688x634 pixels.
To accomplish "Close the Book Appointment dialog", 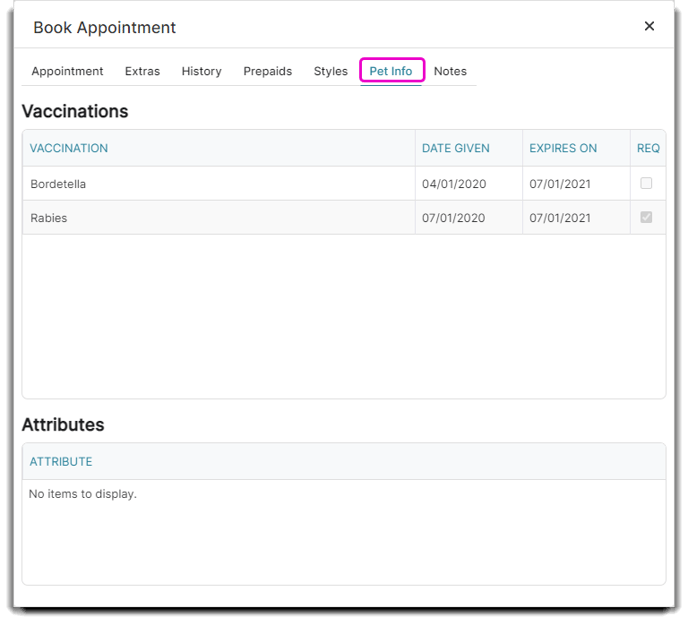I will 649,26.
